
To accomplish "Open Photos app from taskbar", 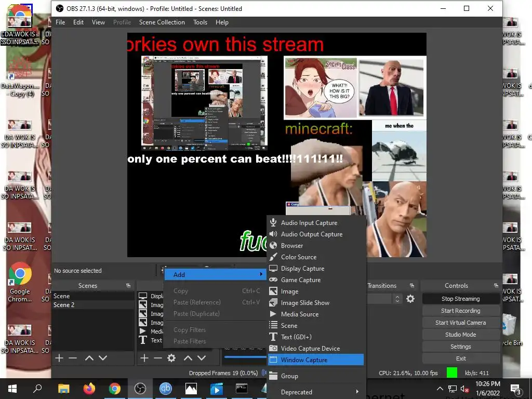I will 191,389.
